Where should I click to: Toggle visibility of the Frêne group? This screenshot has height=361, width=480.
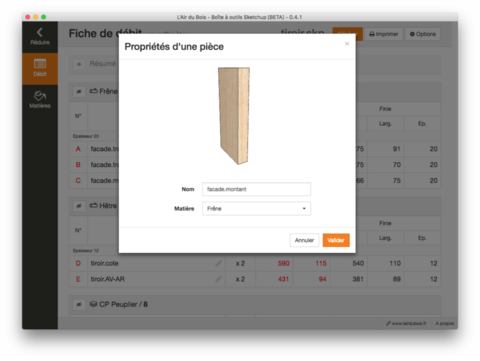tap(79, 91)
